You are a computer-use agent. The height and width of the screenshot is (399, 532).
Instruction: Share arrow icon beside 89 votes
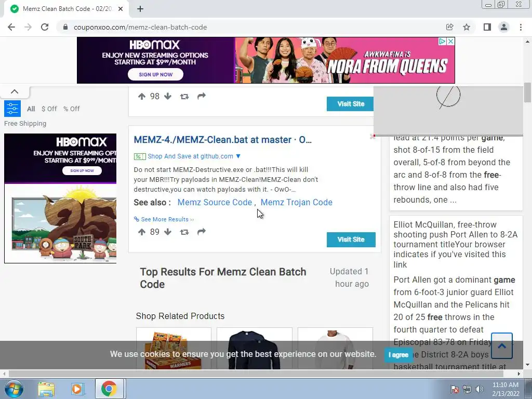(x=202, y=232)
